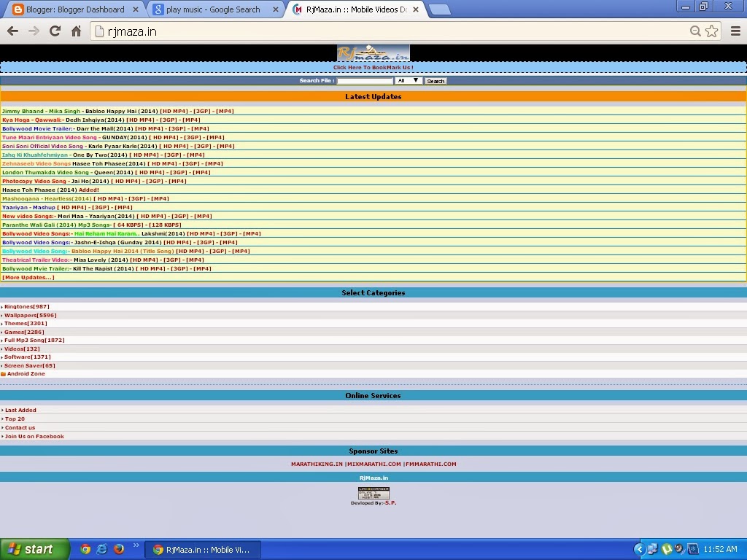
Task: Launch Chrome from quick launch bar
Action: [x=85, y=549]
